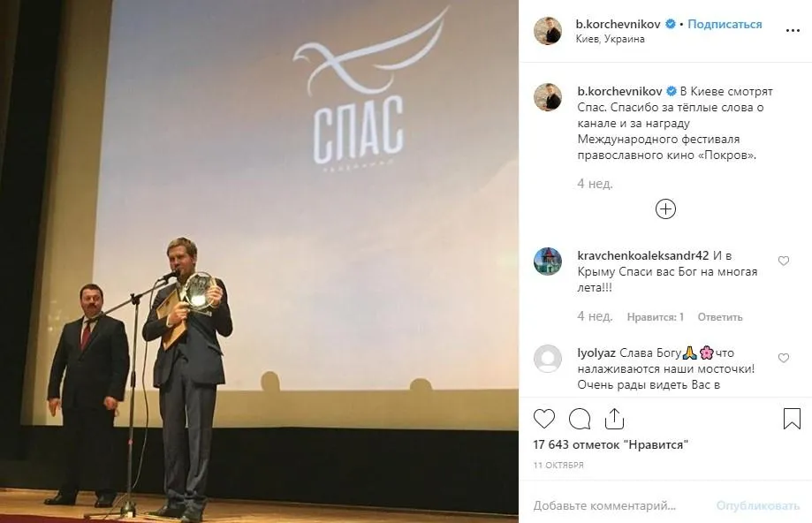The height and width of the screenshot is (523, 812).
Task: Save the post with the bookmark icon
Action: coord(792,419)
